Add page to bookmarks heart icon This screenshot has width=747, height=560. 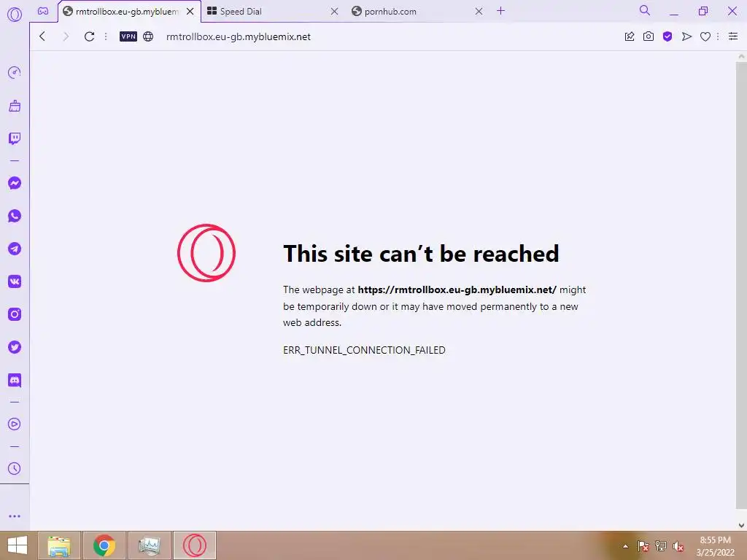[x=705, y=36]
